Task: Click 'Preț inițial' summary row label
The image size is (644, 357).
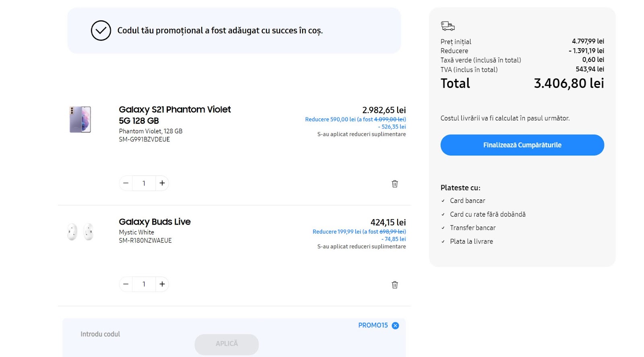Action: click(x=456, y=42)
